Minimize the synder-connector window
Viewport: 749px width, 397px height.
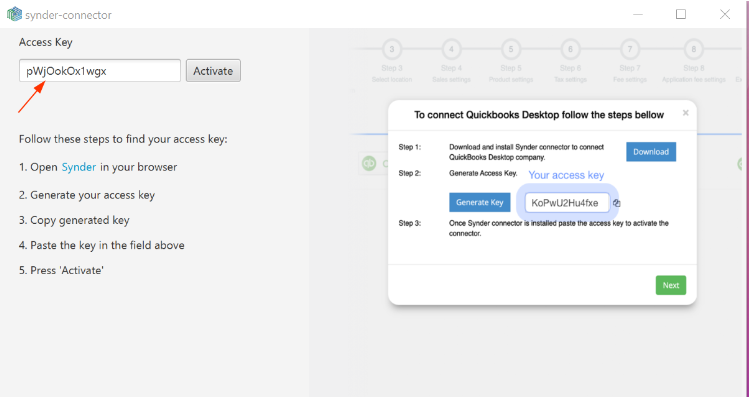[x=638, y=14]
